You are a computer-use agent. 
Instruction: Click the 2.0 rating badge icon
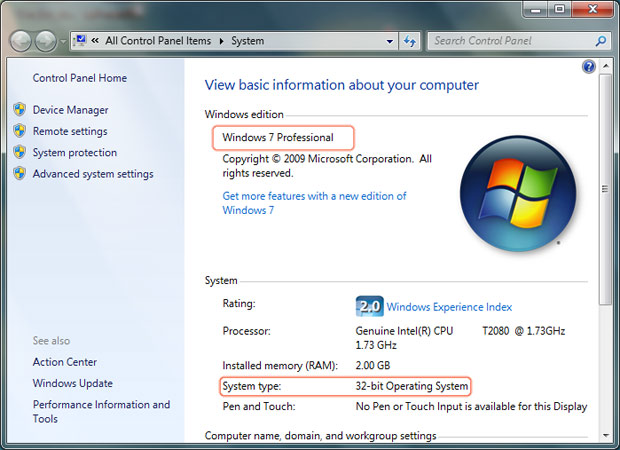click(369, 307)
